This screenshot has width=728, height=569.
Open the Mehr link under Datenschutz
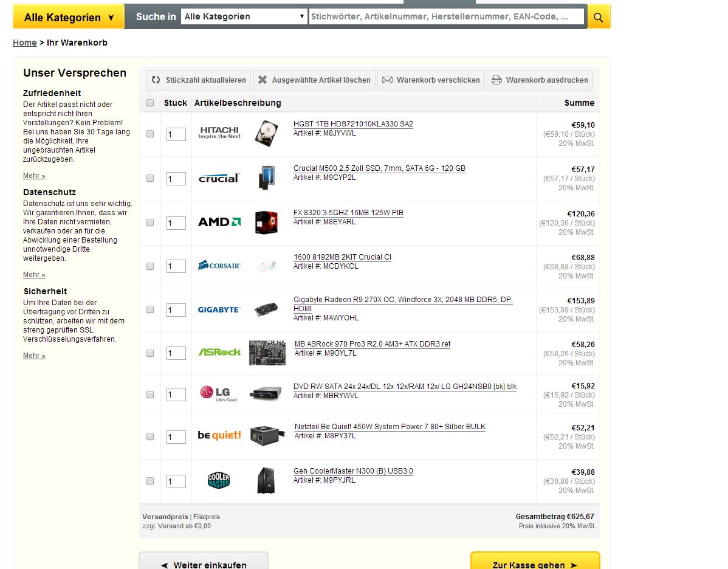coord(34,275)
